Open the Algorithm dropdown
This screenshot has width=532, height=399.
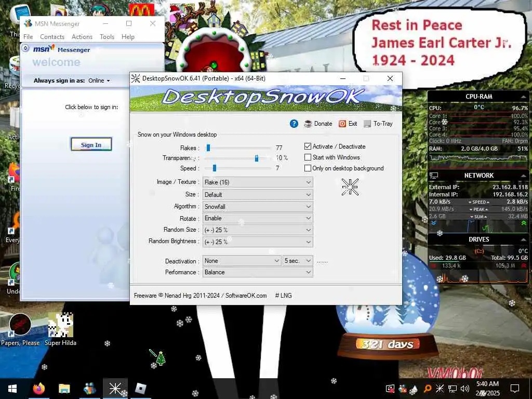[258, 207]
